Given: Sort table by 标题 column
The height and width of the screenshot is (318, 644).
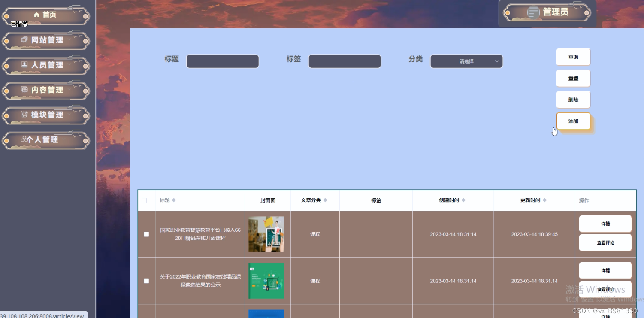Looking at the screenshot, I should (x=174, y=200).
